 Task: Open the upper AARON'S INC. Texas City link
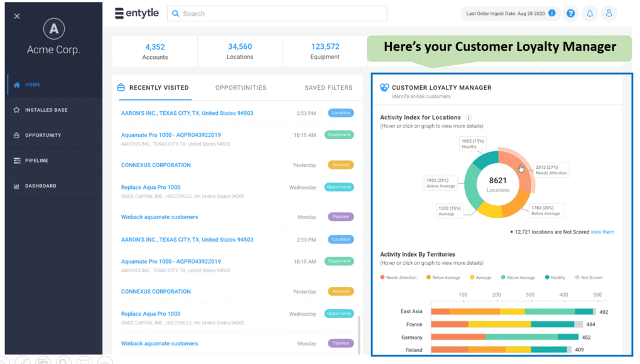coord(187,113)
